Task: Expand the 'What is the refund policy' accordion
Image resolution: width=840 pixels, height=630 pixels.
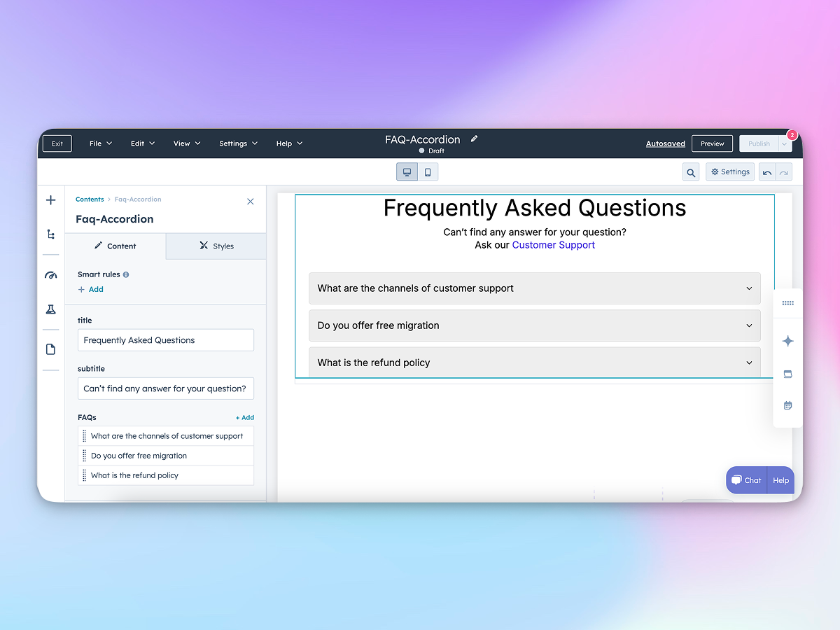Action: 749,363
